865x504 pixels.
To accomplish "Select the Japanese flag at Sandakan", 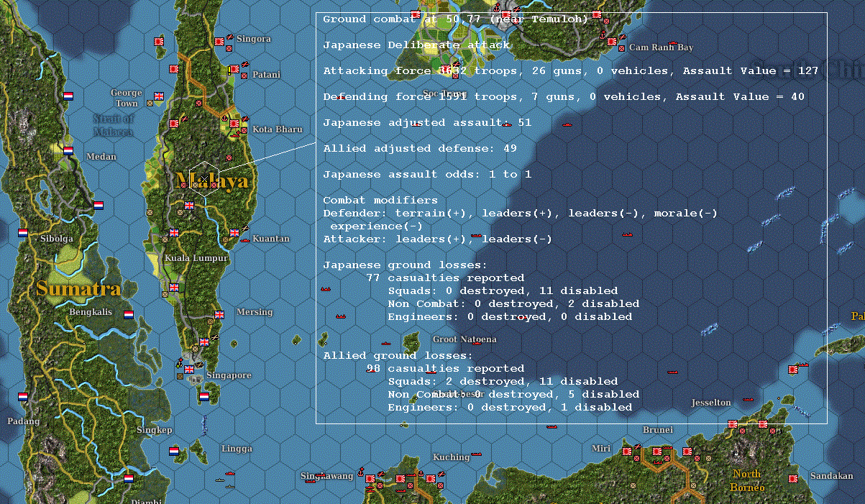I will click(794, 478).
